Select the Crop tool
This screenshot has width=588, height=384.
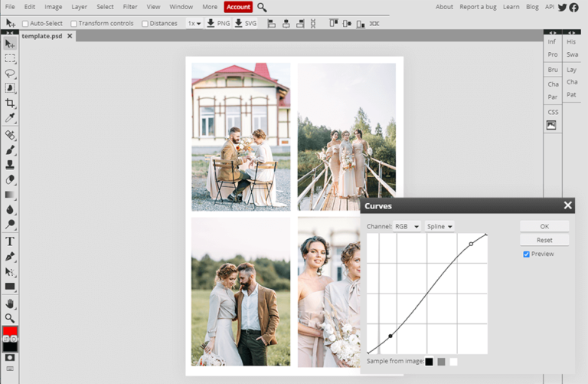click(x=10, y=103)
